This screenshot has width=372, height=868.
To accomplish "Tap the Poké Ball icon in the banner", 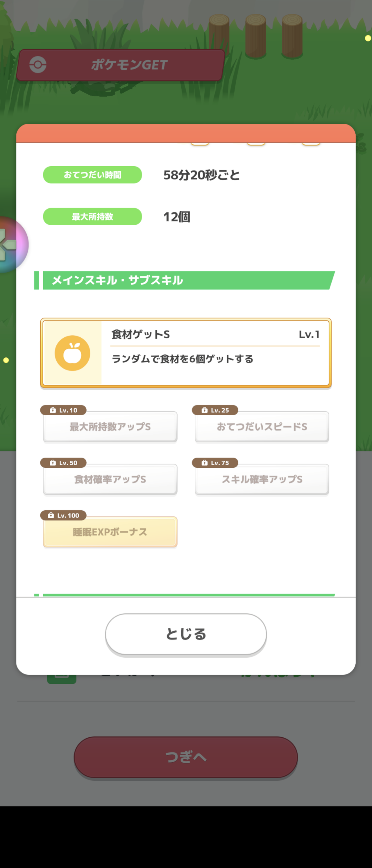I will pyautogui.click(x=38, y=65).
